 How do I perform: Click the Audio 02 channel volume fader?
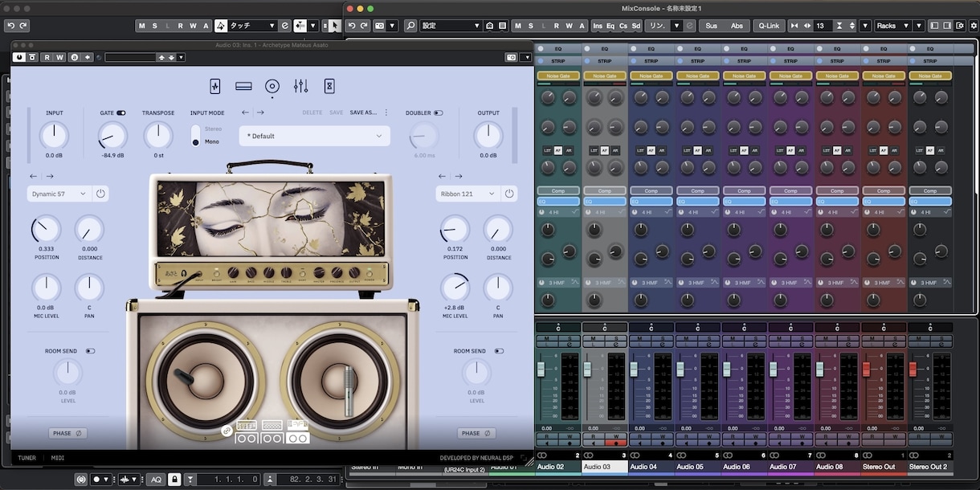(541, 369)
